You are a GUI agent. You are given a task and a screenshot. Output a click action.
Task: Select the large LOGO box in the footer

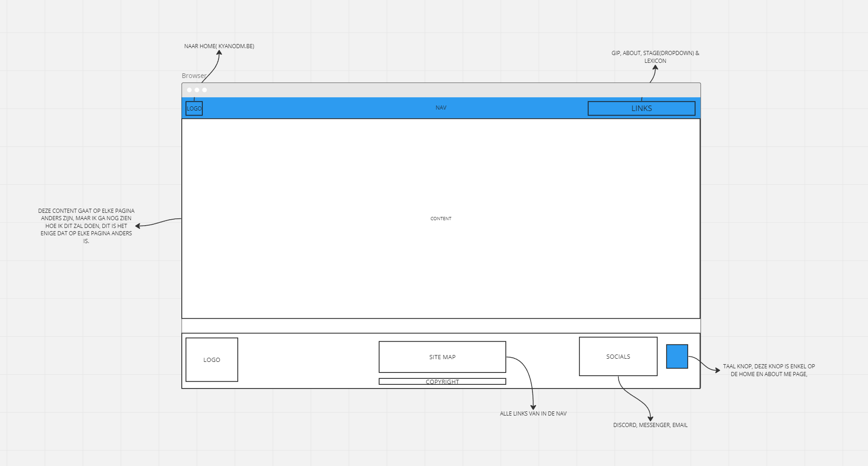tap(212, 360)
